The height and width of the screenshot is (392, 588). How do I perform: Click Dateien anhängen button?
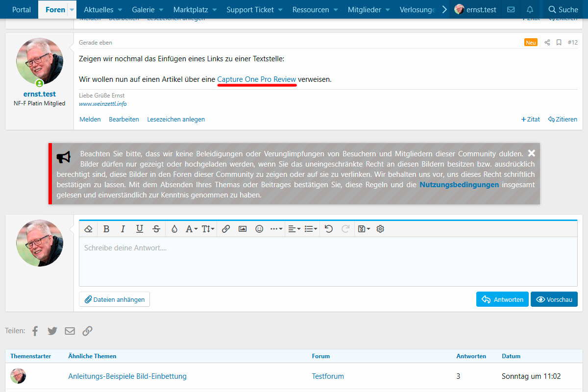(115, 299)
